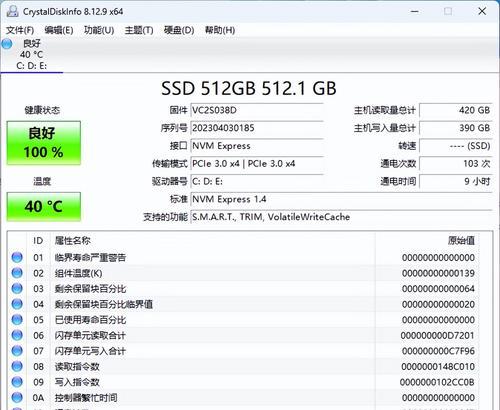Click the drive letter field under 驱动器号

pos(257,182)
